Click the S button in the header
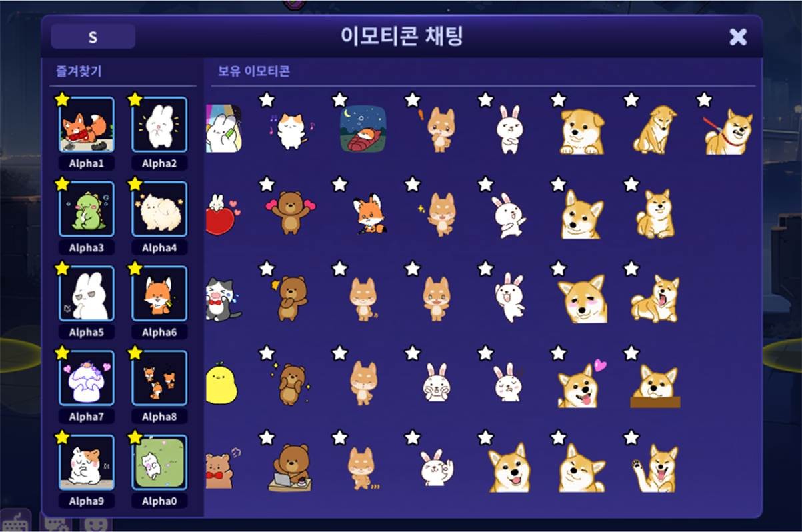 click(93, 37)
